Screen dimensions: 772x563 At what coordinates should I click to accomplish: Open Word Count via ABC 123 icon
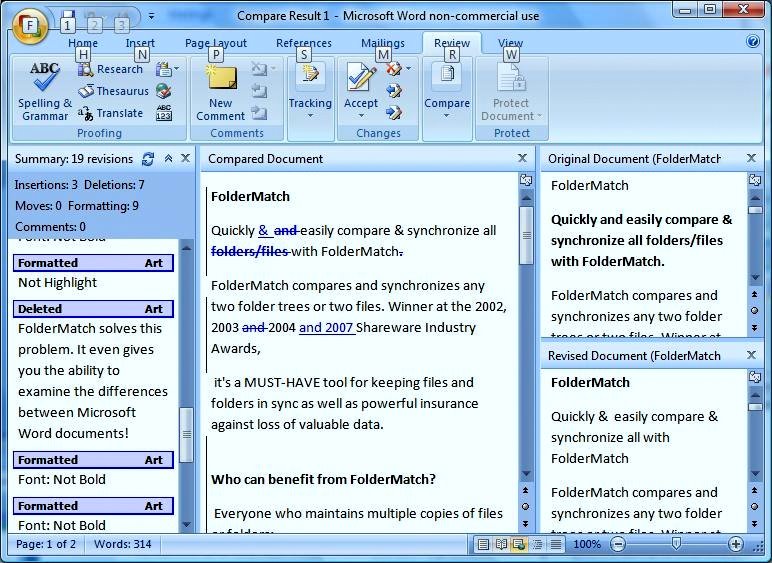163,113
